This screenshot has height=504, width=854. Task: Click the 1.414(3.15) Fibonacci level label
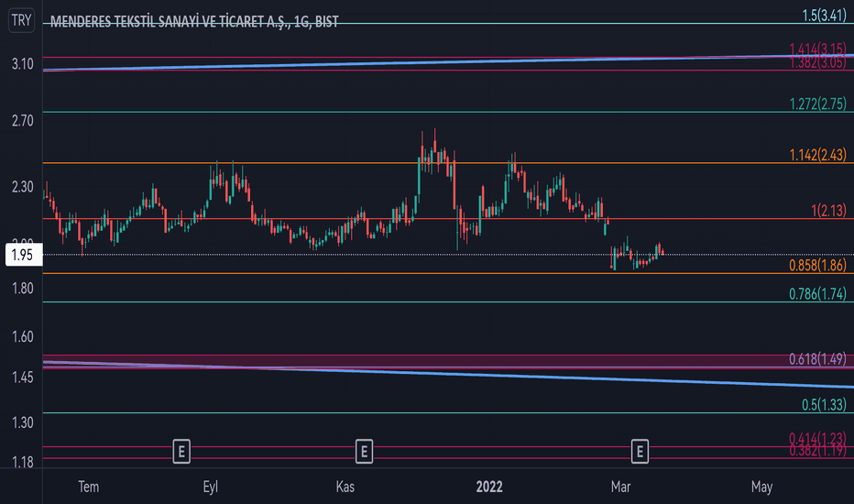pyautogui.click(x=817, y=49)
